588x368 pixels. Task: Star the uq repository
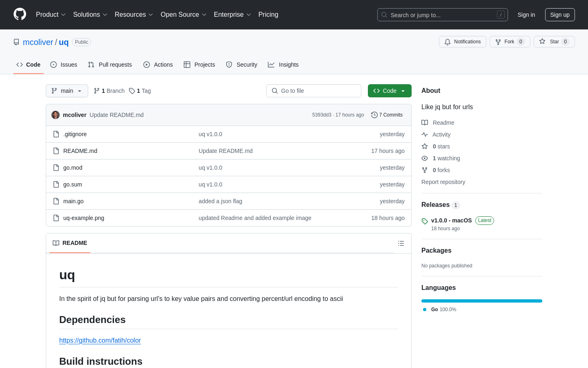(x=554, y=42)
